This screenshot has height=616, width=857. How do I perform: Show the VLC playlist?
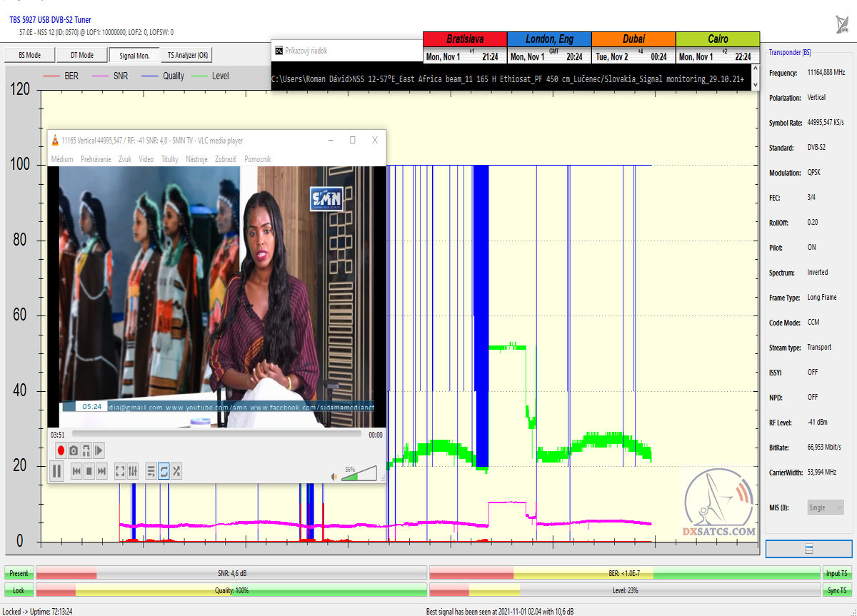[x=151, y=471]
